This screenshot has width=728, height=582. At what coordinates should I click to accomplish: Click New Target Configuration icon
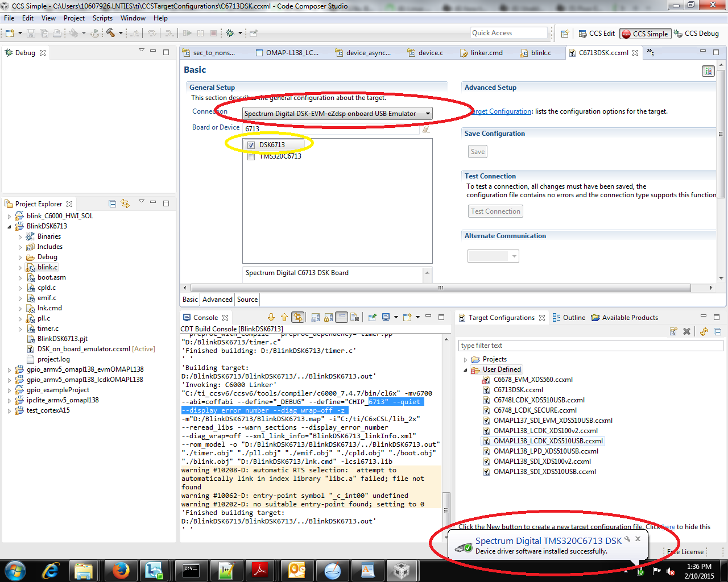[x=673, y=331]
